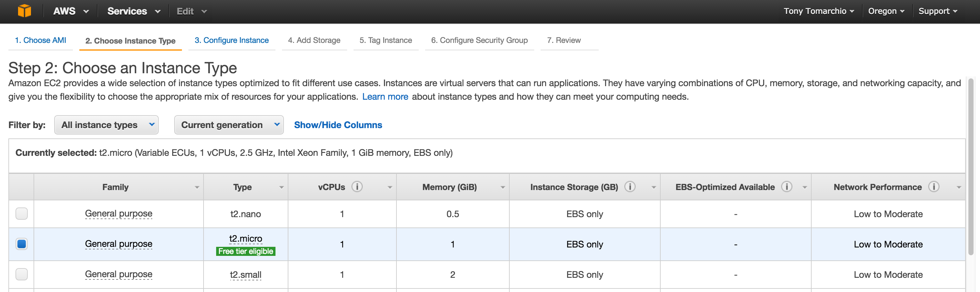
Task: Click EBS only in t2.micro row
Action: coord(585,245)
